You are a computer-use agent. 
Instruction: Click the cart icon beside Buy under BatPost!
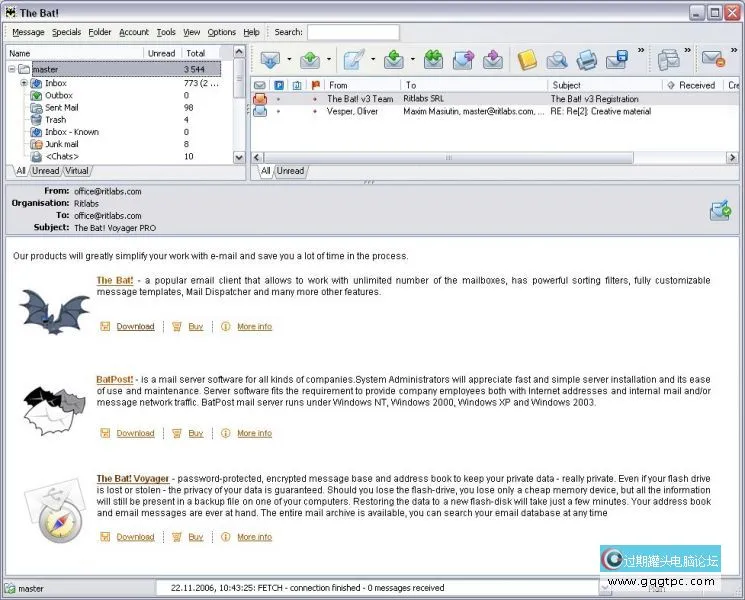pyautogui.click(x=177, y=433)
